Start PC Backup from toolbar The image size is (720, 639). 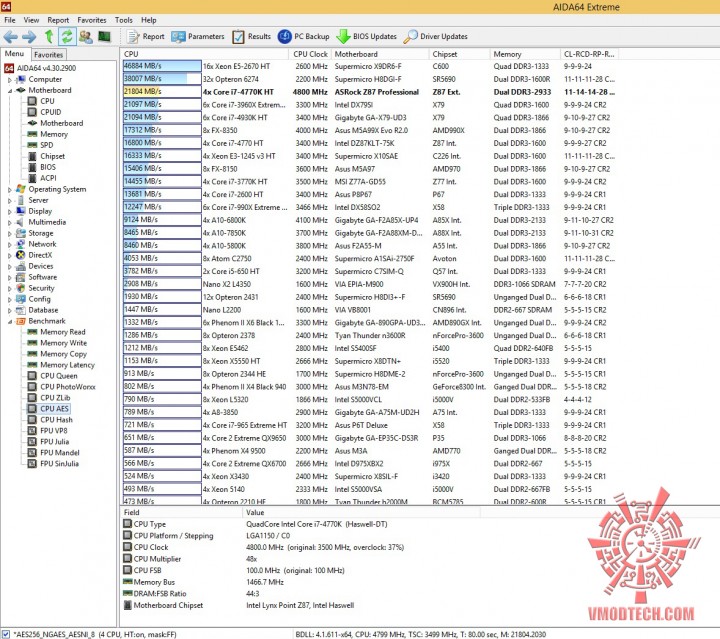pyautogui.click(x=304, y=36)
